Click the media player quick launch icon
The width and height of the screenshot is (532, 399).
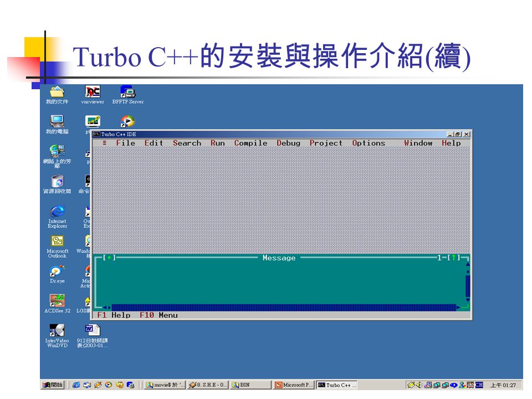point(109,385)
